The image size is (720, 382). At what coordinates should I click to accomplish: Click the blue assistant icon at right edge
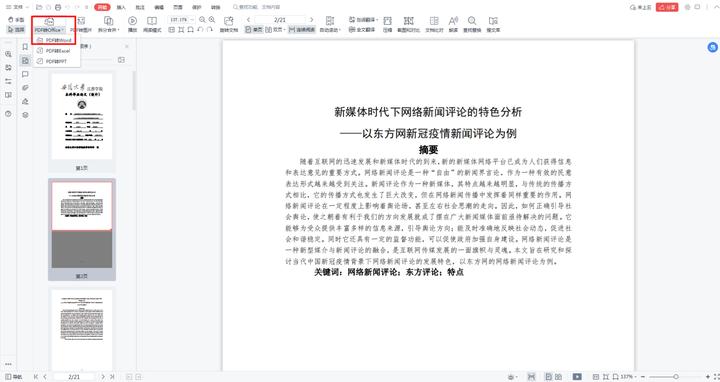tap(712, 47)
